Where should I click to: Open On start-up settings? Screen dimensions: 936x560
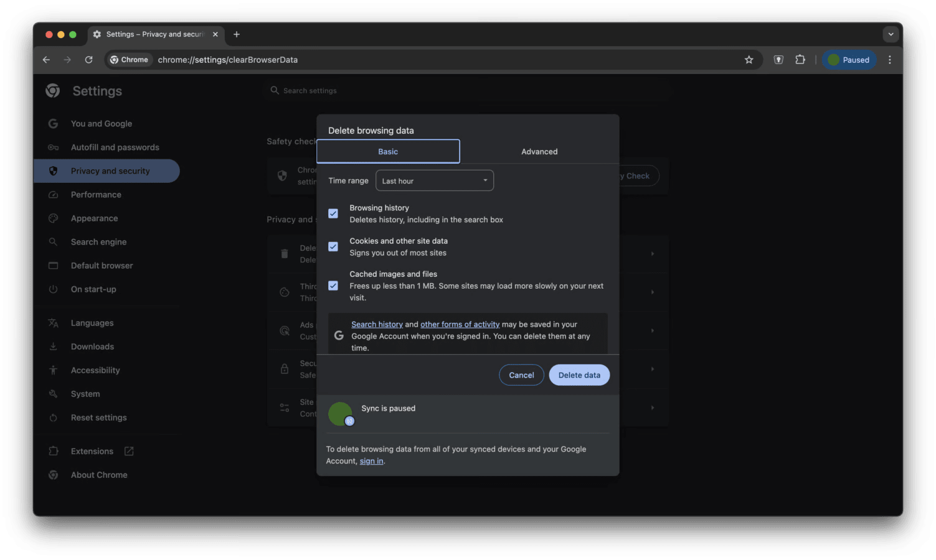tap(93, 289)
